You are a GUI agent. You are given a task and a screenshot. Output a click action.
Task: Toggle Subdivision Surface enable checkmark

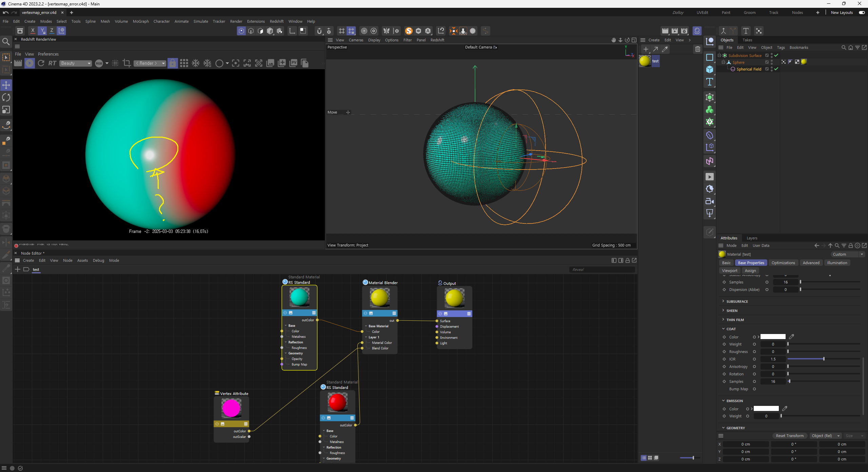click(776, 55)
